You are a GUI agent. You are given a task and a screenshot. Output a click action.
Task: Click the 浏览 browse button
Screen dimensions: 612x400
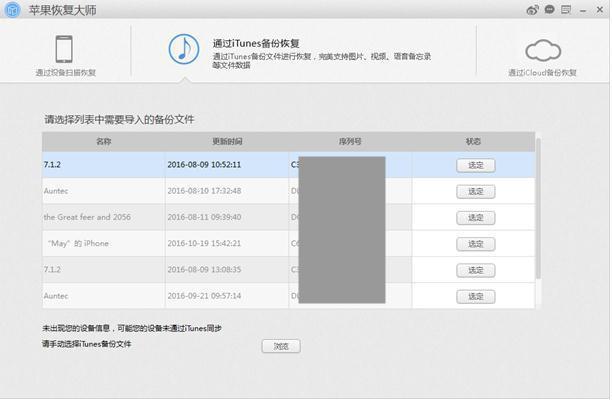pyautogui.click(x=281, y=346)
